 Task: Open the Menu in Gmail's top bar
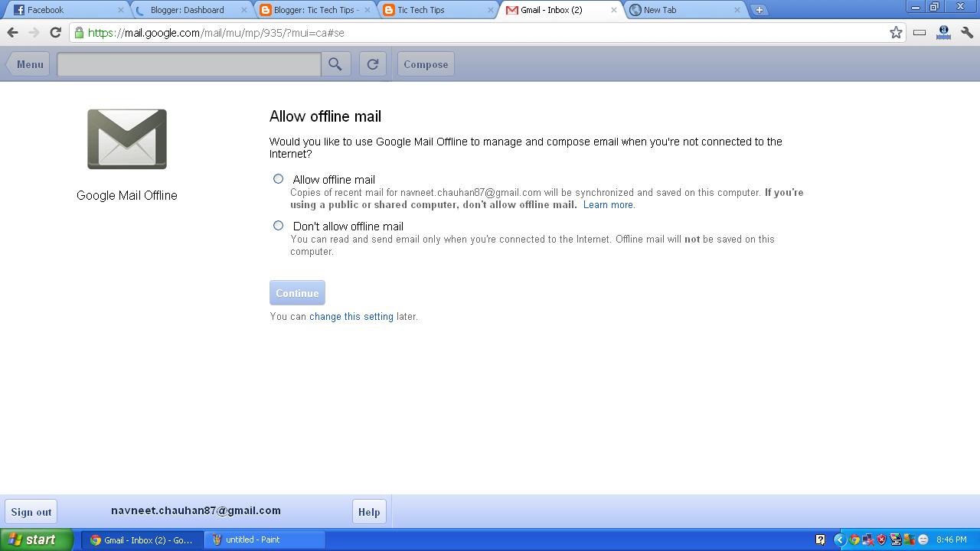pyautogui.click(x=28, y=64)
